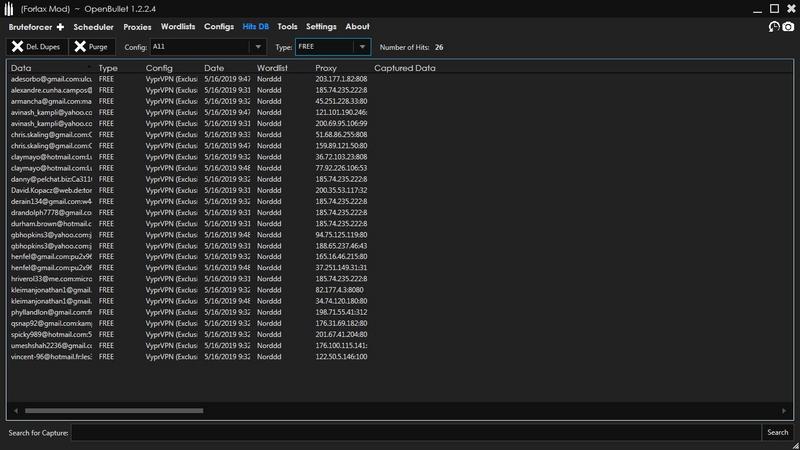Screen dimensions: 800x450
Task: Click the Search for Capture input field
Action: (416, 433)
